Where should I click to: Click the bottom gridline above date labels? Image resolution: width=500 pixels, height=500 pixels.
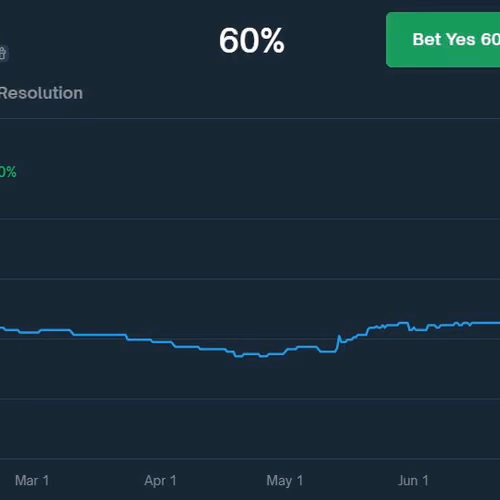point(250,459)
